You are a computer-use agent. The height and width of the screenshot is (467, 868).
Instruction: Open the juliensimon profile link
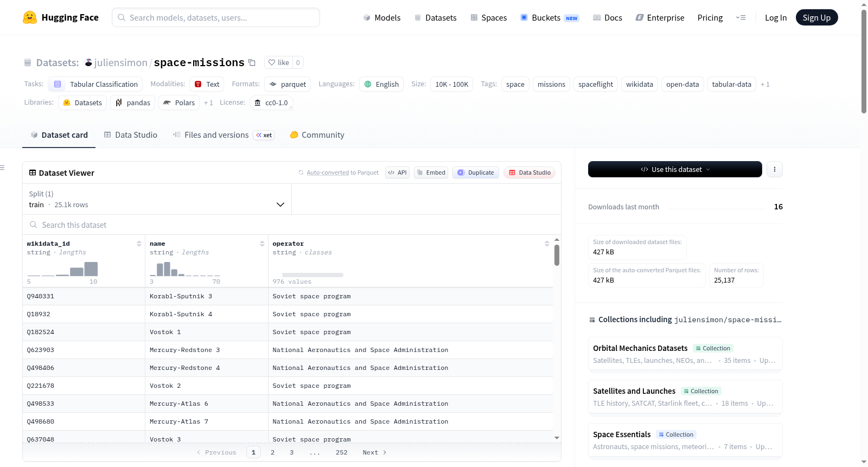click(x=120, y=62)
